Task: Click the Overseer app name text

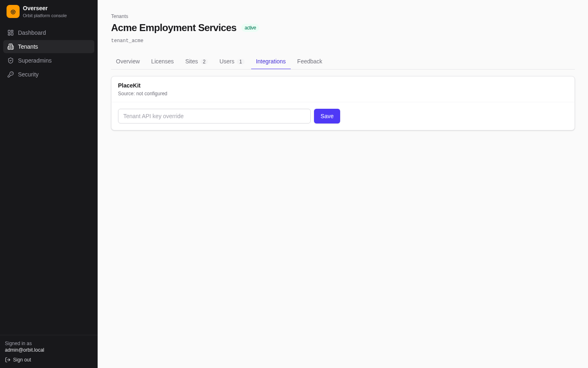Action: coord(35,8)
